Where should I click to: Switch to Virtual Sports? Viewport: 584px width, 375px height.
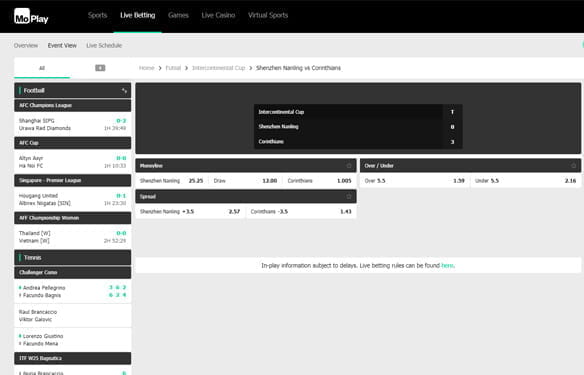click(268, 15)
